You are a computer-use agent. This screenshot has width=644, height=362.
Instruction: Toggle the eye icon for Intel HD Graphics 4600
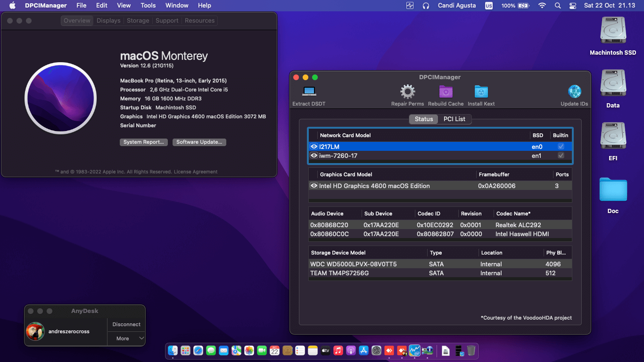pos(314,186)
